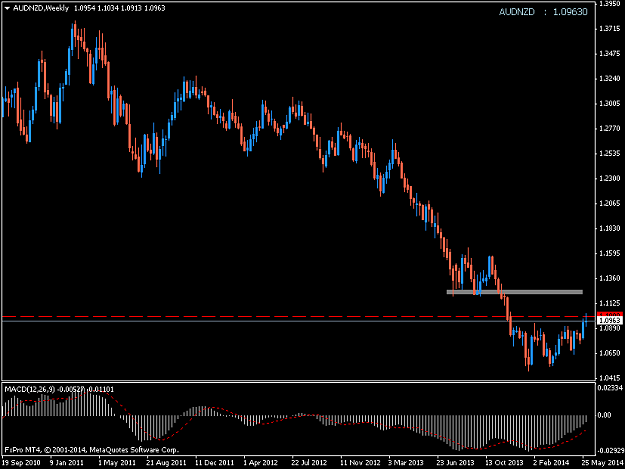Open the chart menu triangle beside AUDNZD,Weekly
Screen dimensions: 625x469
point(7,8)
